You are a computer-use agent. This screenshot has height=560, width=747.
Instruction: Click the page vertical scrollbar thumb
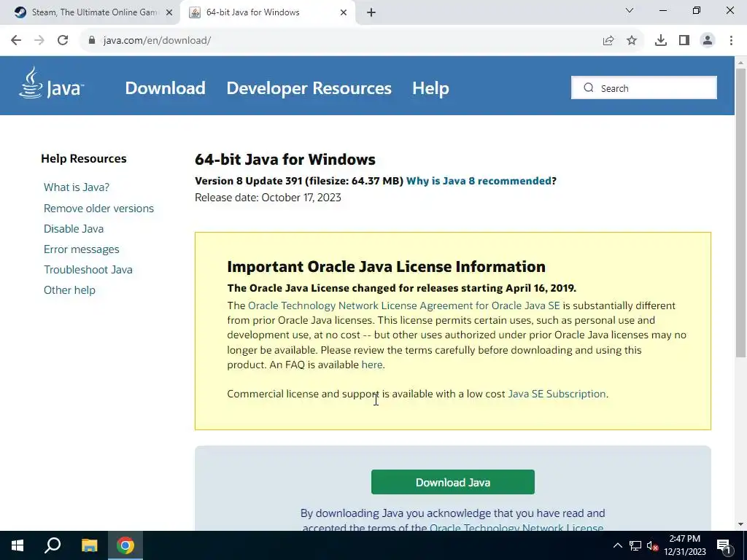click(740, 212)
